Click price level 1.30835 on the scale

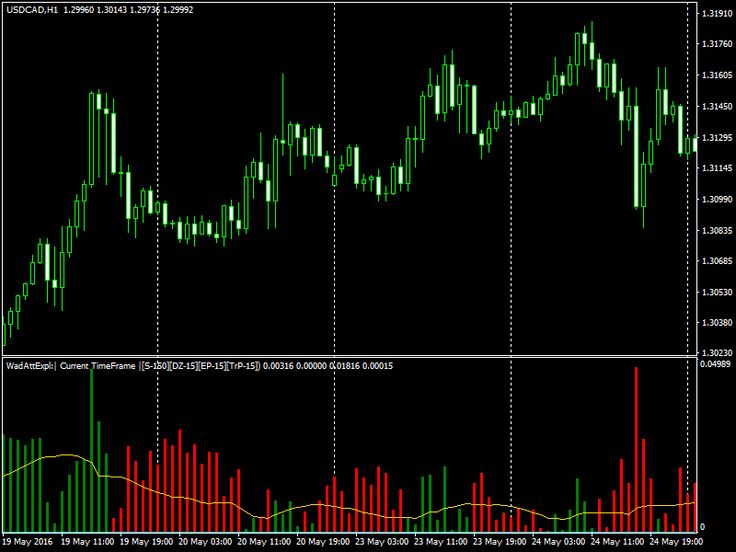[x=717, y=230]
